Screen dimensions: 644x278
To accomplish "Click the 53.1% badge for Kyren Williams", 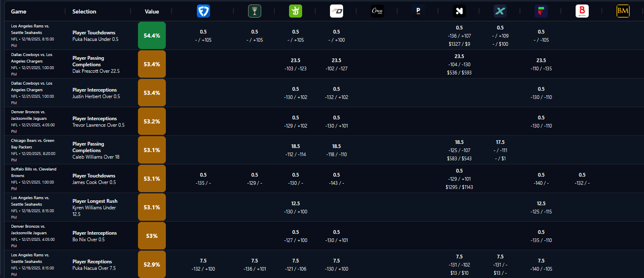I will coord(152,207).
